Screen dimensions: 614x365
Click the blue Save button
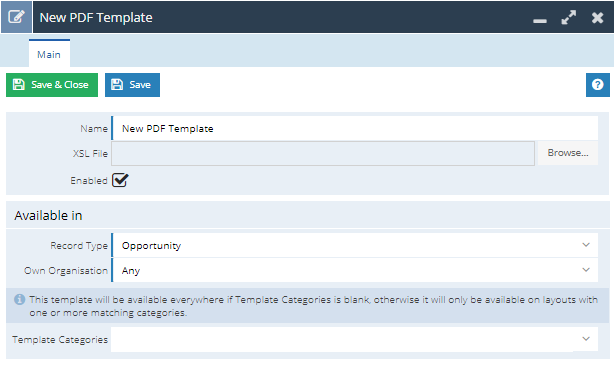coord(132,85)
